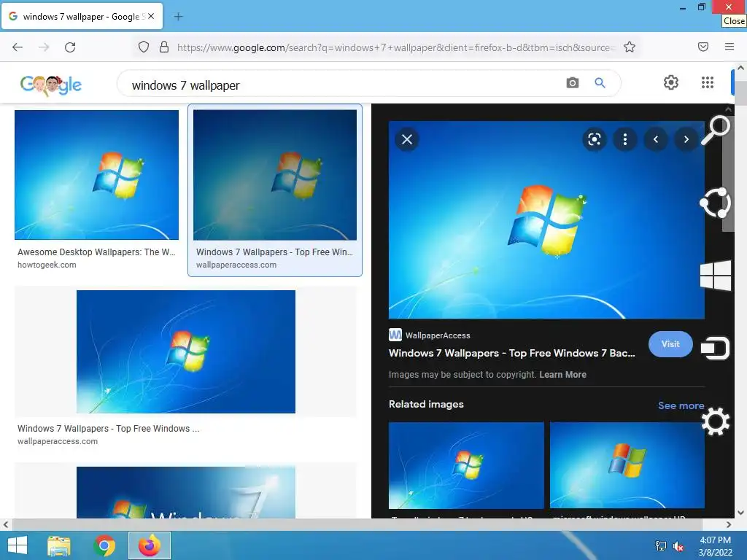The image size is (747, 560).
Task: Click the blue search magnifier button
Action: coord(600,83)
